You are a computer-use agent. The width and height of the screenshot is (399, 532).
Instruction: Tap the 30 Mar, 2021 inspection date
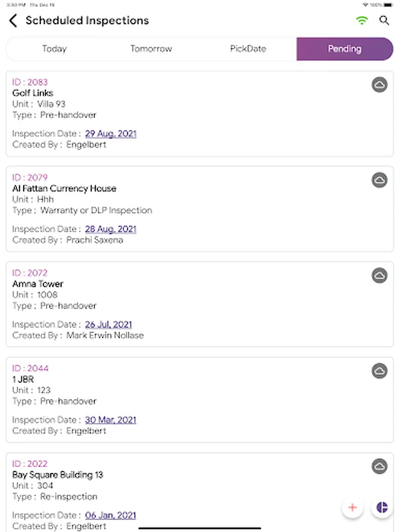[111, 420]
